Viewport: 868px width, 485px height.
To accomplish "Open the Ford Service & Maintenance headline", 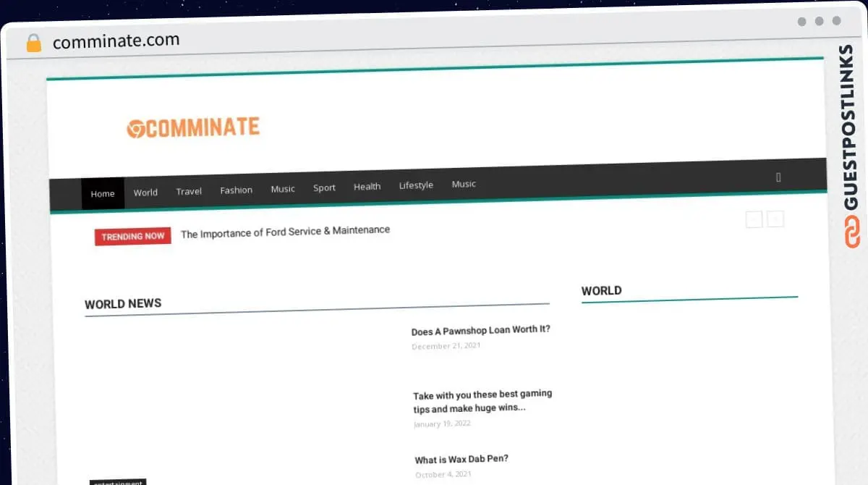I will (285, 232).
